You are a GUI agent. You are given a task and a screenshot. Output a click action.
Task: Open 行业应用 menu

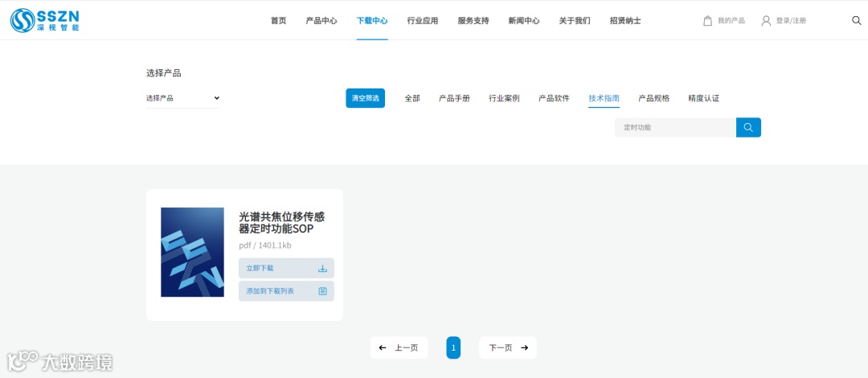click(x=423, y=20)
